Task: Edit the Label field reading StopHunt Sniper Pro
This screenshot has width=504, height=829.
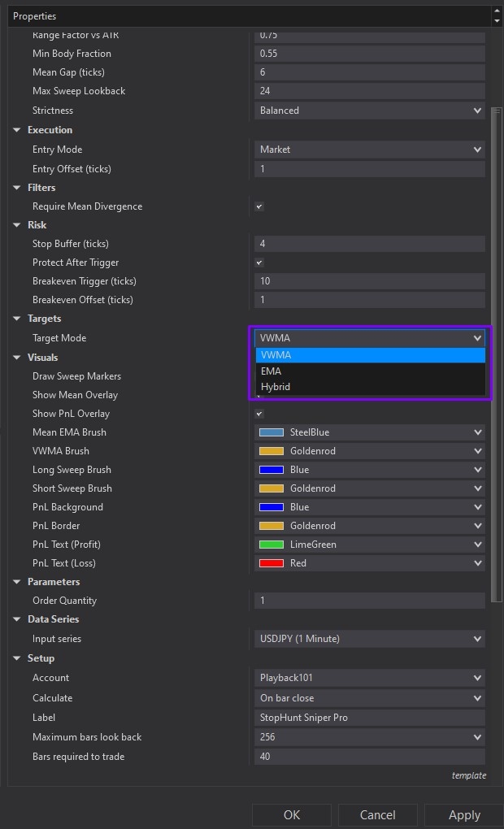Action: pos(370,717)
